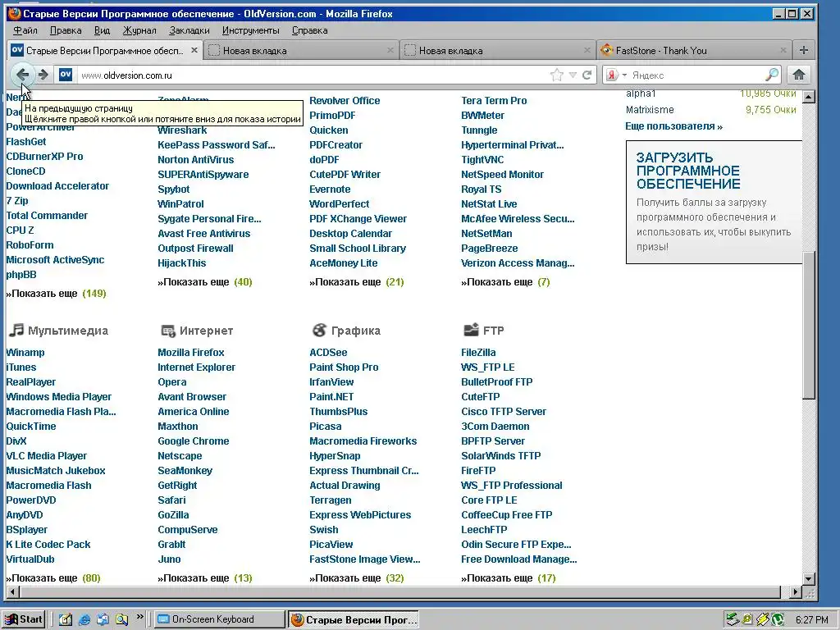Close the first Новая вкладка tab
Screen dimensions: 840x630
(x=390, y=50)
